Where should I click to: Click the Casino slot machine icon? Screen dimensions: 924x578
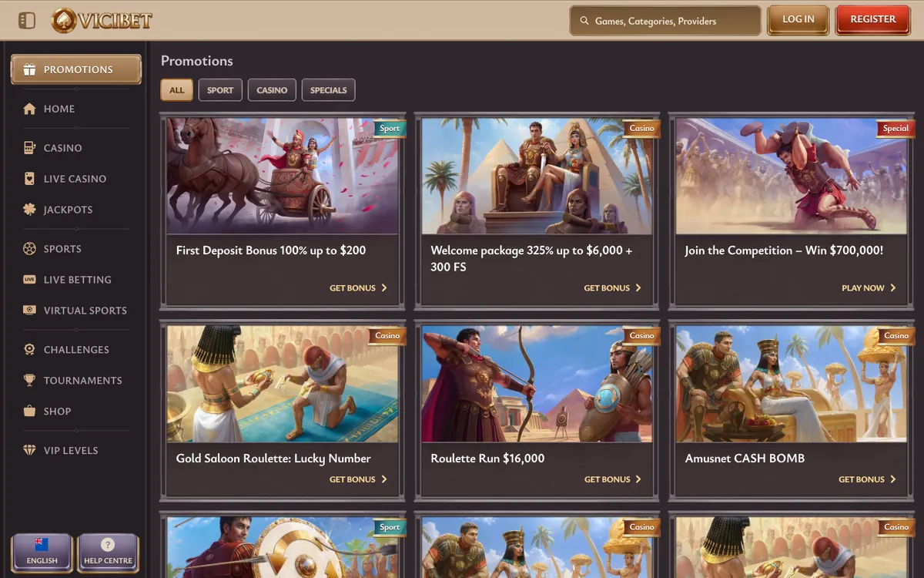pos(29,147)
